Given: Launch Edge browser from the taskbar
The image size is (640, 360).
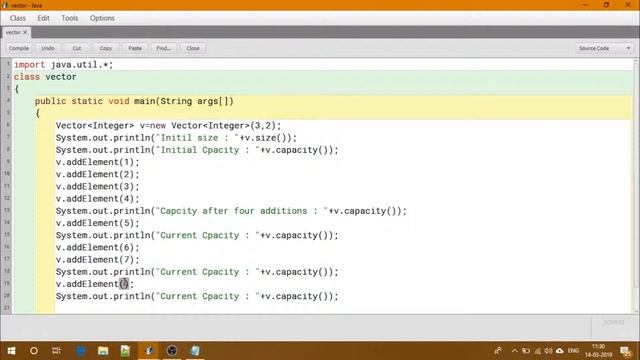Looking at the screenshot, I should [x=80, y=351].
